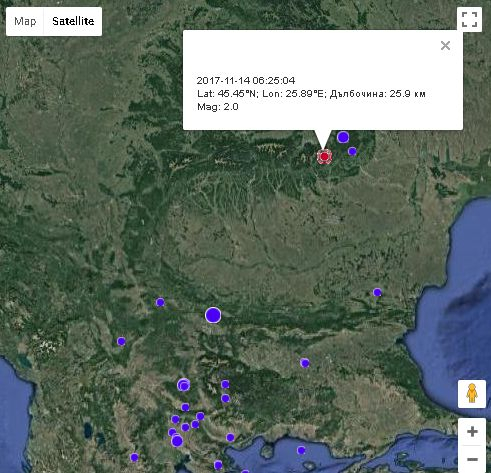The image size is (491, 473).
Task: Select large blue marker northeast of red marker
Action: (x=343, y=137)
